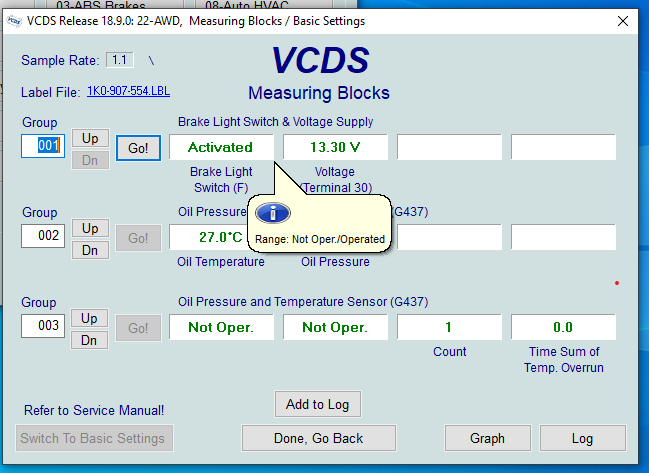
Task: Click the VCDS title bar app icon
Action: tap(14, 21)
